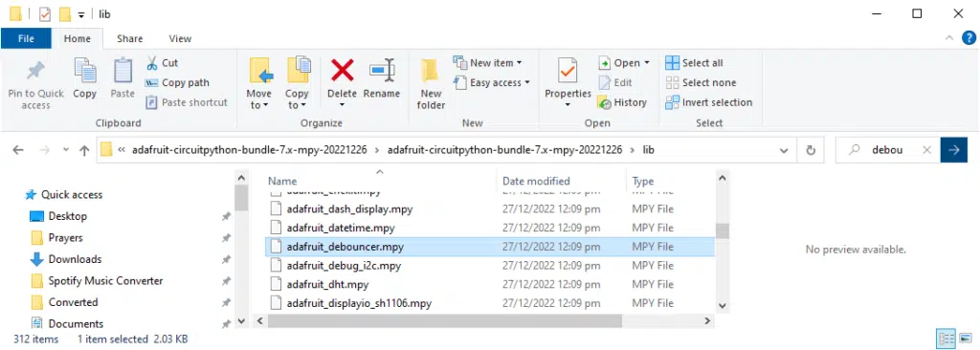Expand hidden breadcrumb path chevrons
Image resolution: width=980 pixels, height=350 pixels.
122,150
